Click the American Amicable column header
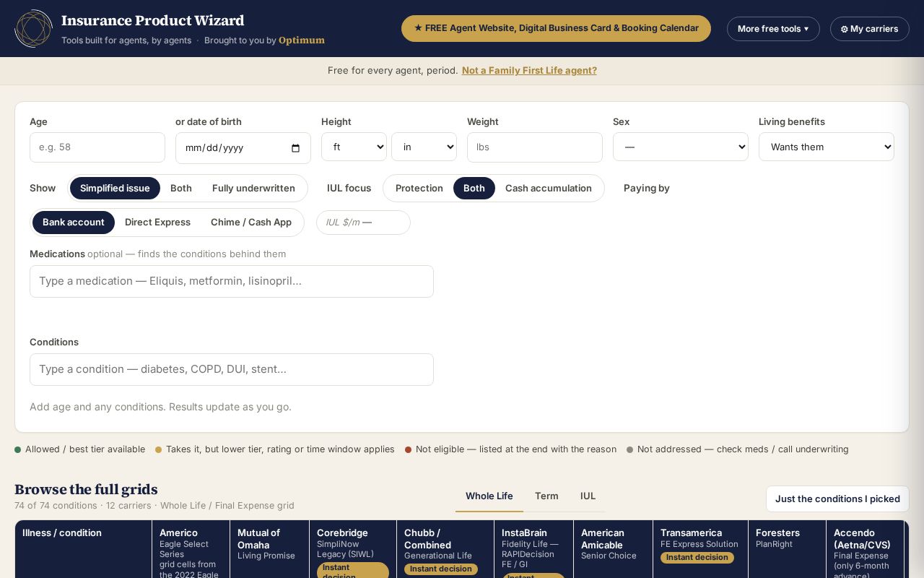Image resolution: width=924 pixels, height=578 pixels. click(613, 549)
